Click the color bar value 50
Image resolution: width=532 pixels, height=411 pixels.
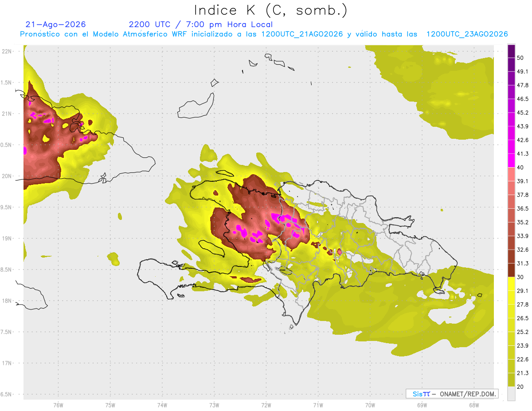[520, 58]
